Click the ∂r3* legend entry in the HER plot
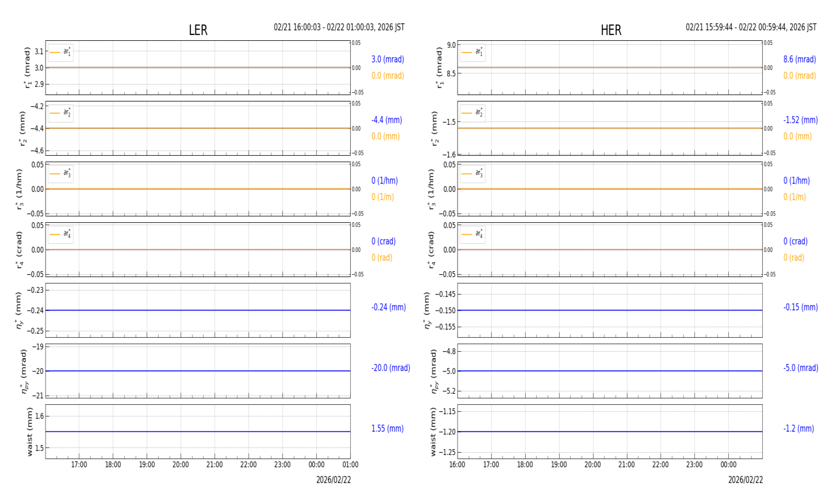This screenshot has height=504, width=824. pos(473,174)
